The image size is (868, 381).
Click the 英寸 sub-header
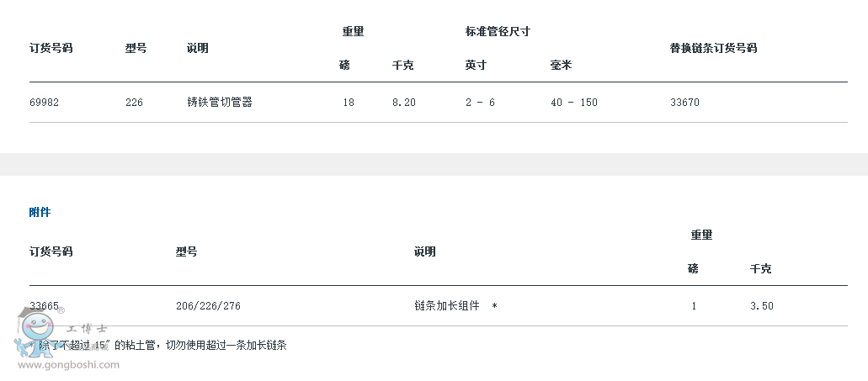coord(476,66)
